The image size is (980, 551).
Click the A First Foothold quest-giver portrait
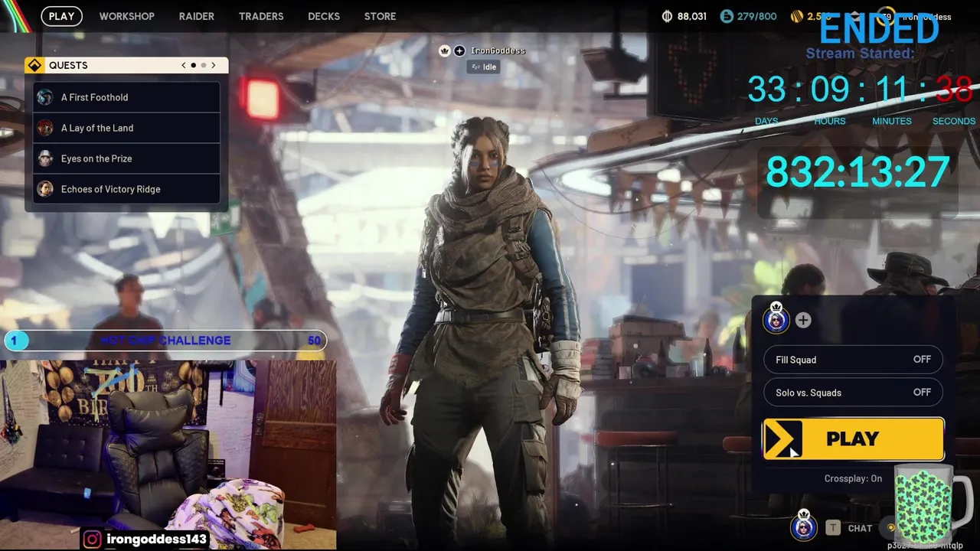pos(45,97)
